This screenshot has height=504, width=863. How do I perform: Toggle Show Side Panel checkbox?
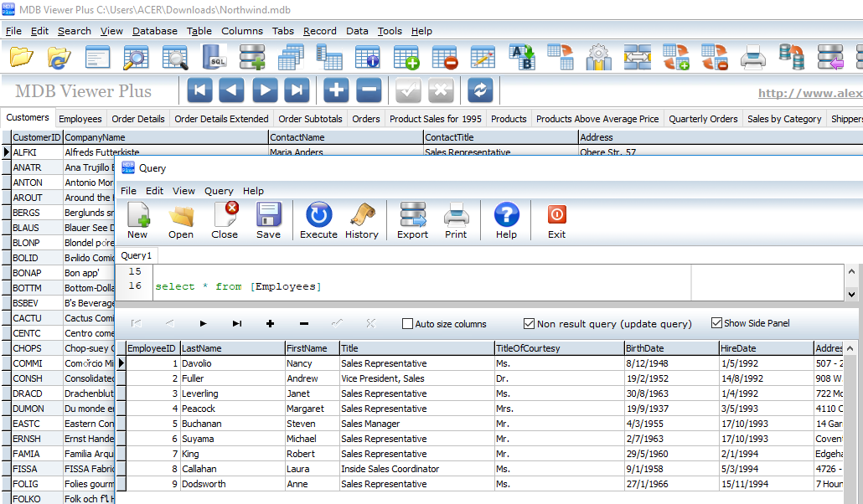pyautogui.click(x=716, y=323)
